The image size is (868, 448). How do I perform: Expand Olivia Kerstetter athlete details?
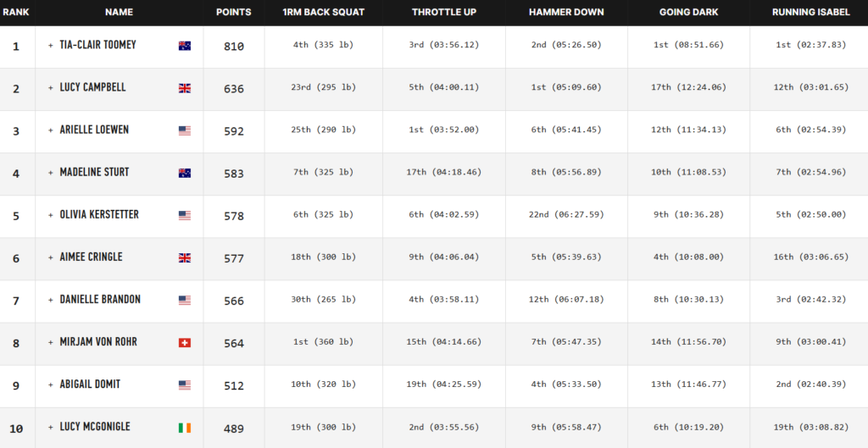tap(51, 215)
